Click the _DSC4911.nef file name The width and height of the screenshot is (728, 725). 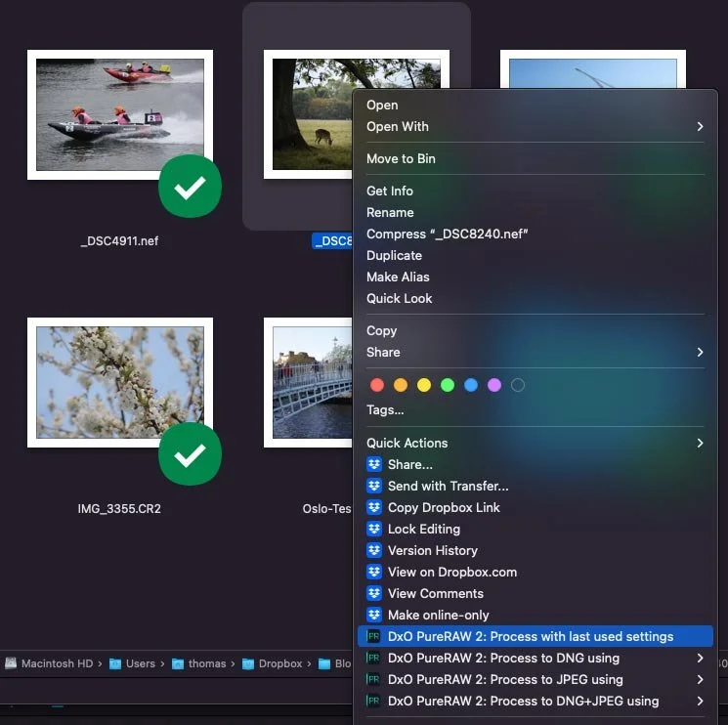119,241
